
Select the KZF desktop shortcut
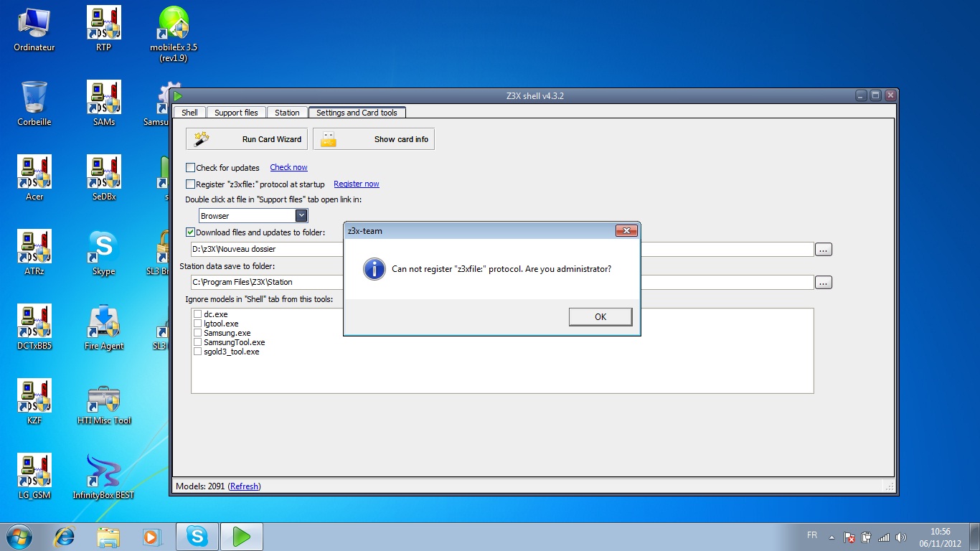pyautogui.click(x=34, y=402)
